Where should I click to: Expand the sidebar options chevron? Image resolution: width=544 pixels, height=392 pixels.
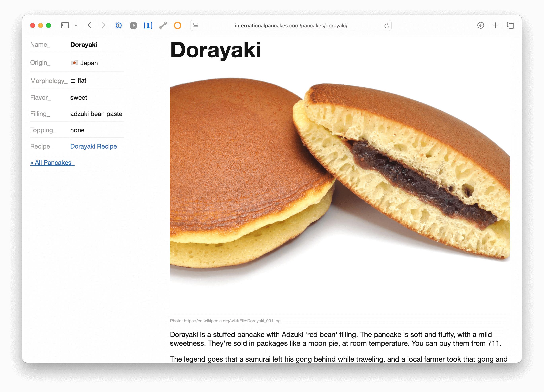[x=76, y=25]
